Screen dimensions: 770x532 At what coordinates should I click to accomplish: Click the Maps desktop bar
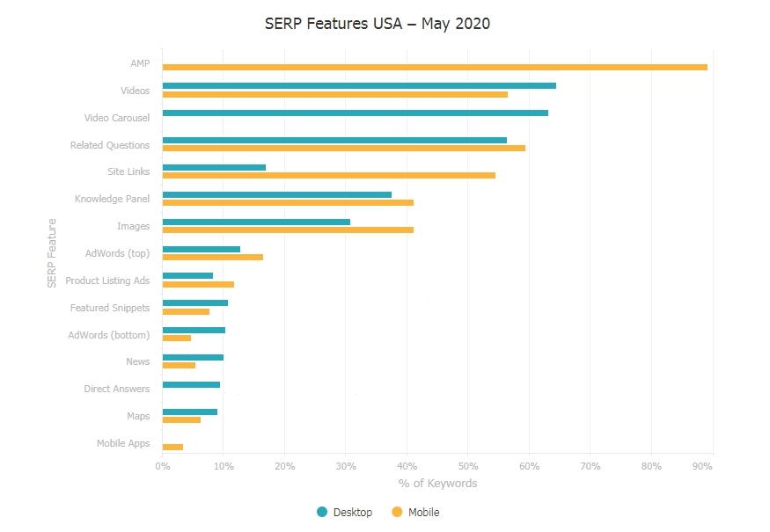click(x=189, y=412)
